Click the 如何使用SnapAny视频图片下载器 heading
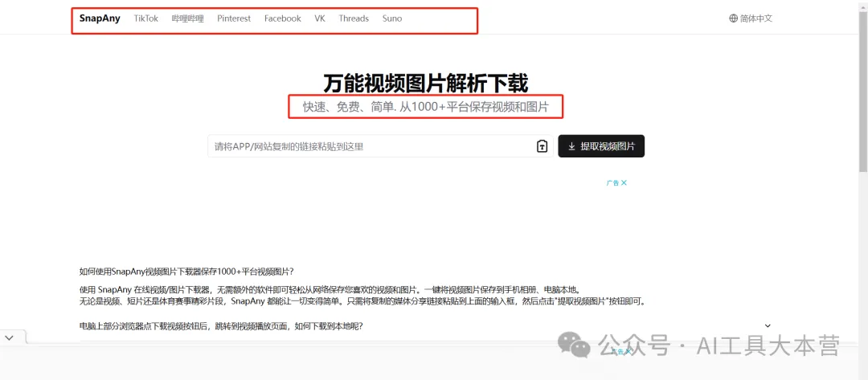Image resolution: width=868 pixels, height=380 pixels. tap(186, 272)
